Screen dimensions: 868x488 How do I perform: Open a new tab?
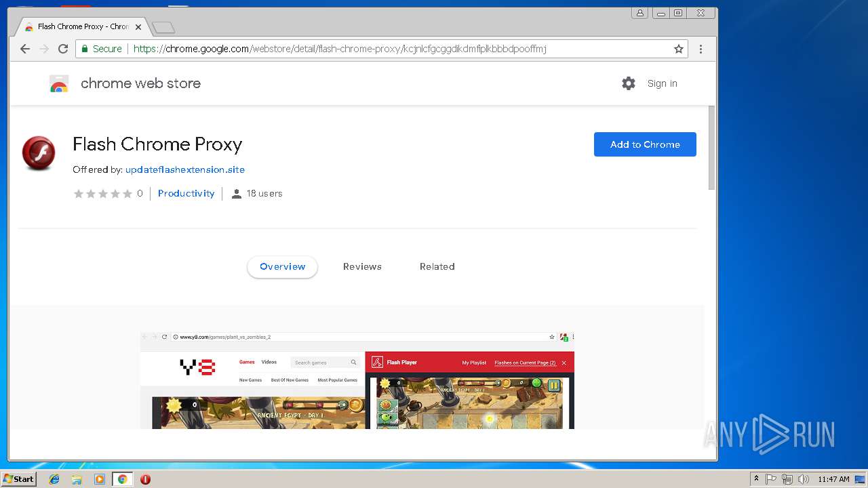[163, 28]
